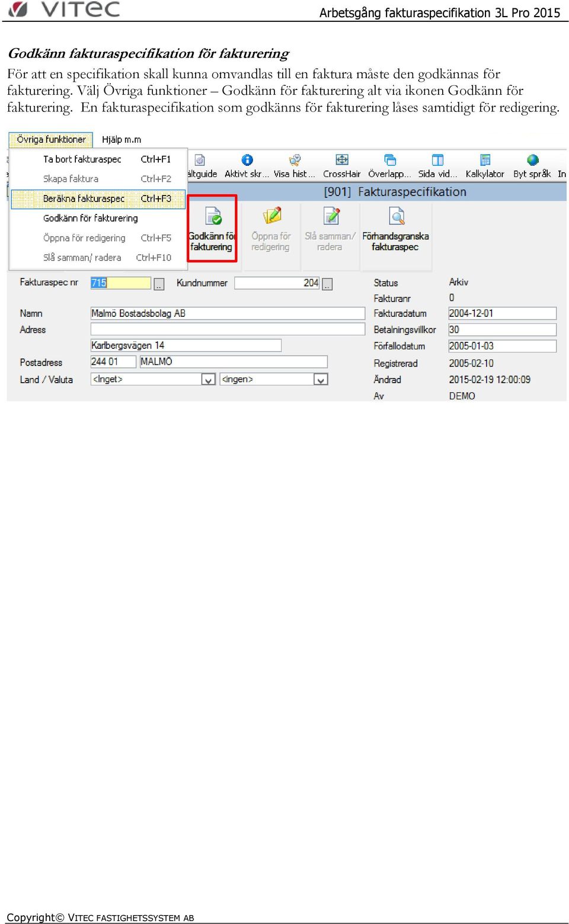Click the [901] Fakturaspecifikation window title
This screenshot has width=569, height=924.
click(395, 192)
